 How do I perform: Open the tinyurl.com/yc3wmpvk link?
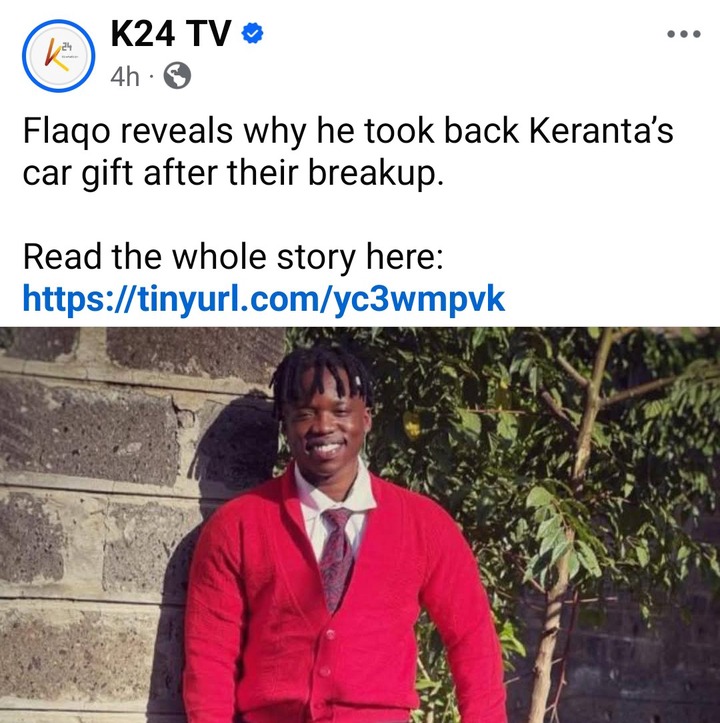[x=264, y=300]
